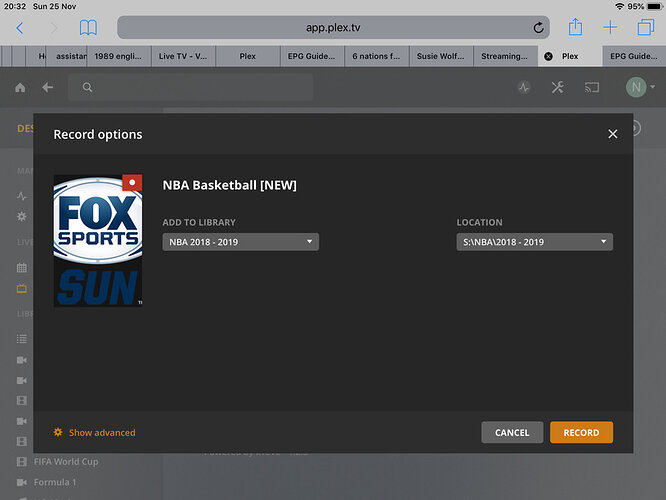Switch to the Streaming... tab

coord(505,56)
